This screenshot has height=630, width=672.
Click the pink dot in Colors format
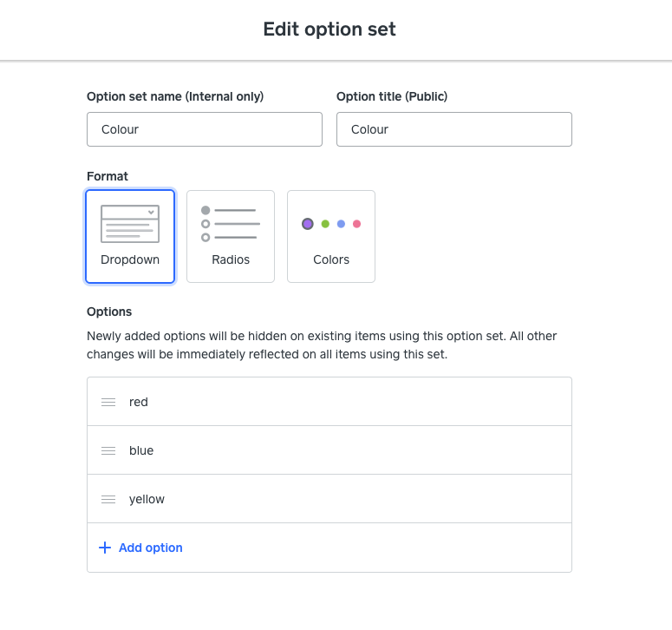tap(356, 224)
